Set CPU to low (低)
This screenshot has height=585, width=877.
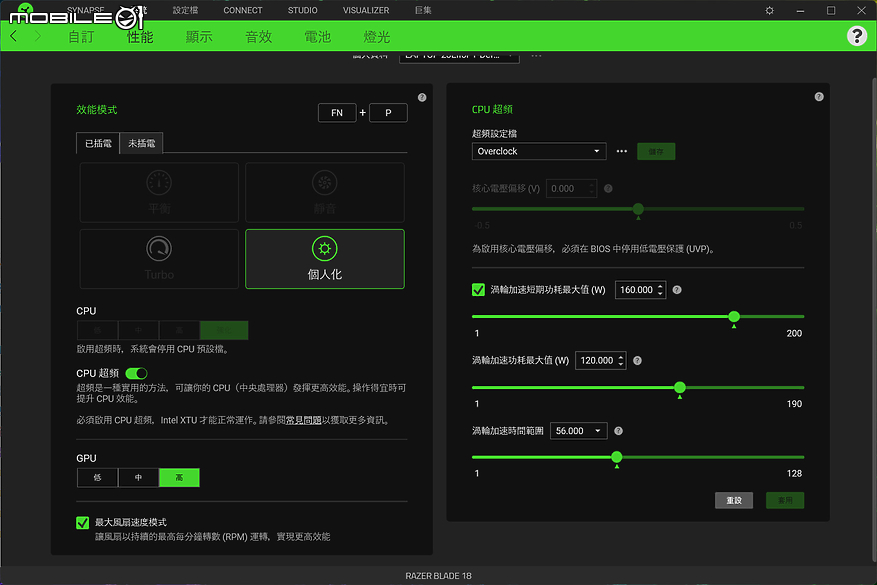(x=97, y=331)
